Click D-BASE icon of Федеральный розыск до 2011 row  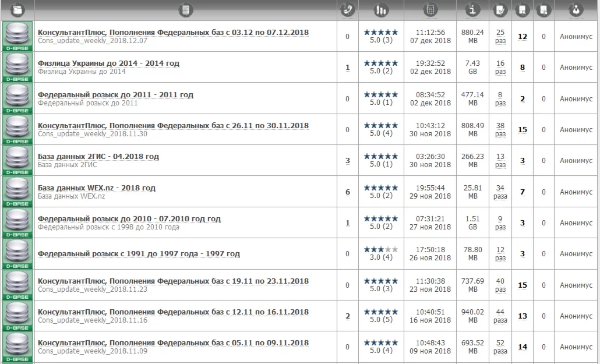coord(17,98)
